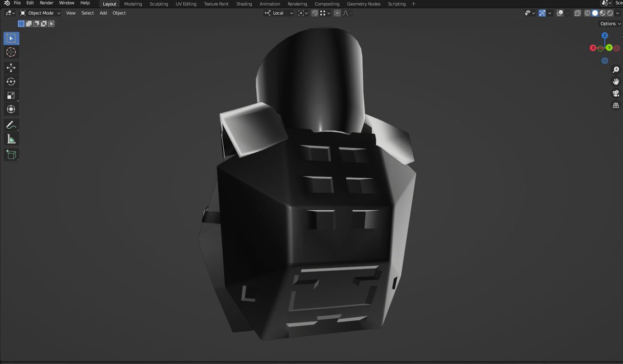The image size is (623, 364).
Task: Open Local transform orientation dropdown
Action: click(x=279, y=13)
